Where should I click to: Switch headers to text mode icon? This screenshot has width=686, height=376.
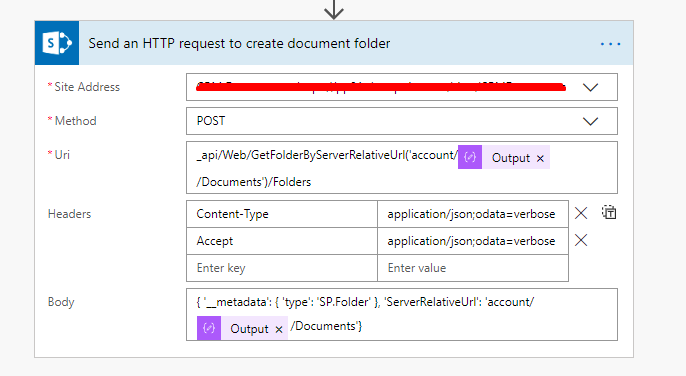click(609, 212)
